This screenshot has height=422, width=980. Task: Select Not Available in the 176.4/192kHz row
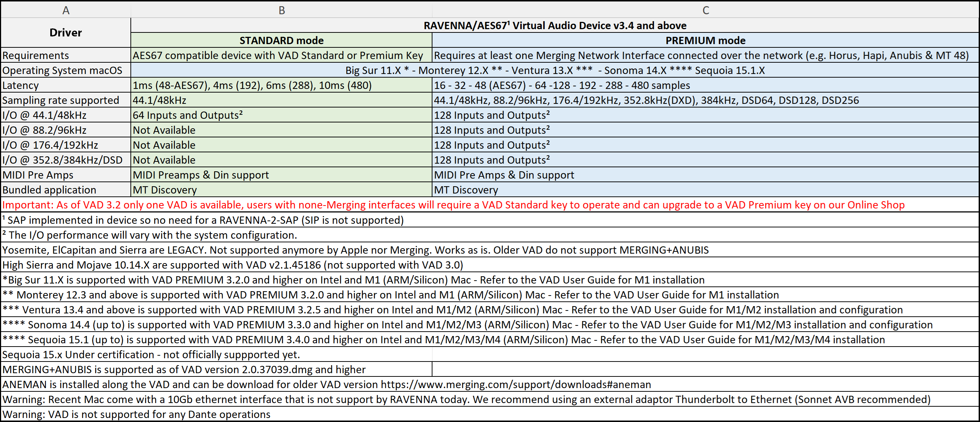tap(282, 145)
